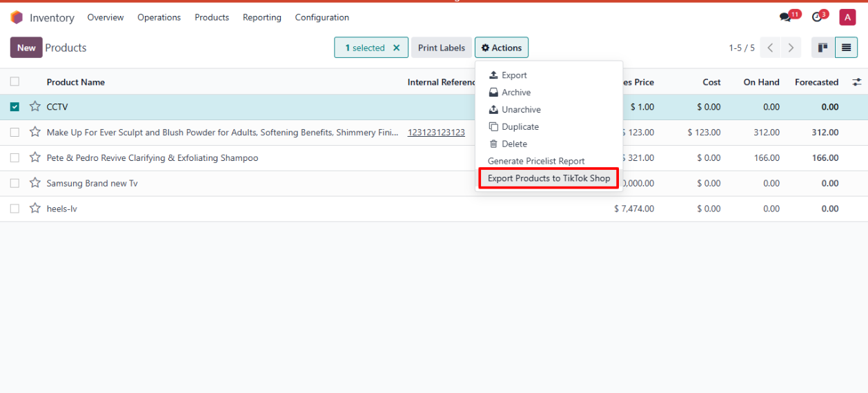Tick the heels-lv row checkbox
This screenshot has width=868, height=393.
pyautogui.click(x=14, y=209)
